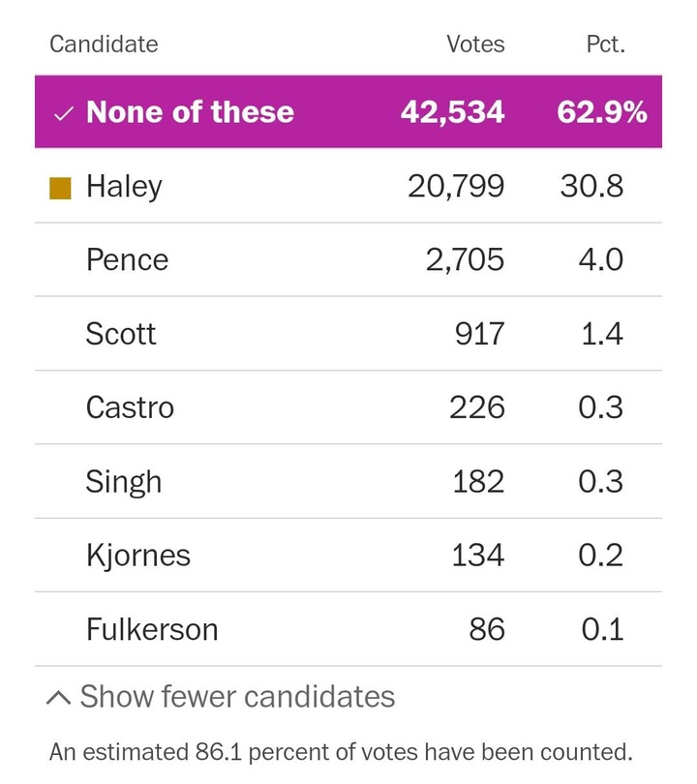Click Pence's 2,705 vote count

point(465,260)
